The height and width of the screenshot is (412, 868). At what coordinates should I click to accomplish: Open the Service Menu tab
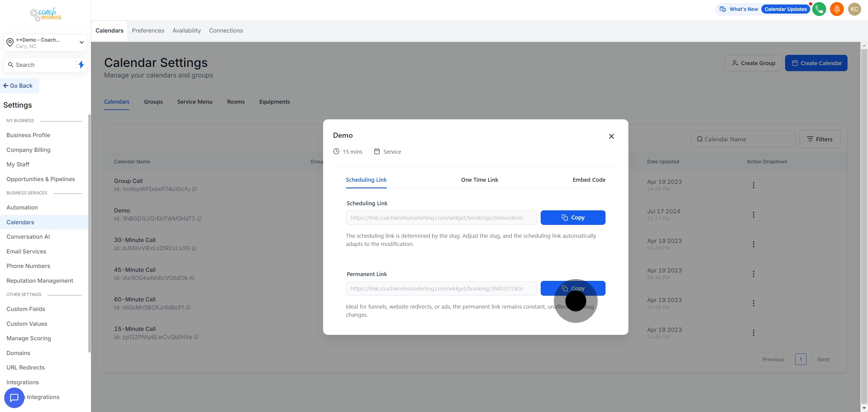[194, 102]
